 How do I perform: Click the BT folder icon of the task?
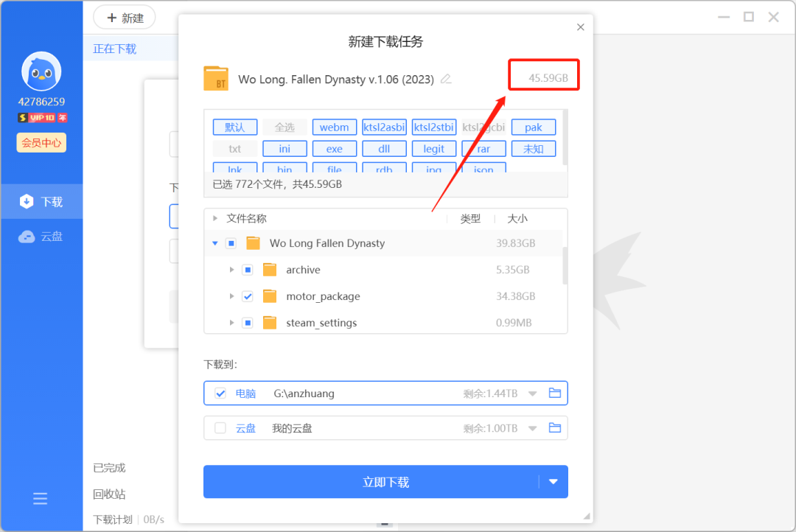[216, 79]
